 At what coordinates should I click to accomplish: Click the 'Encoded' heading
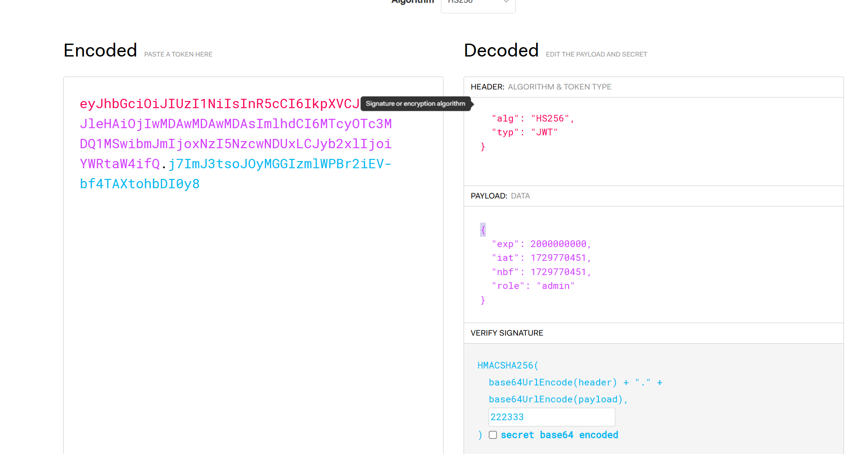100,50
